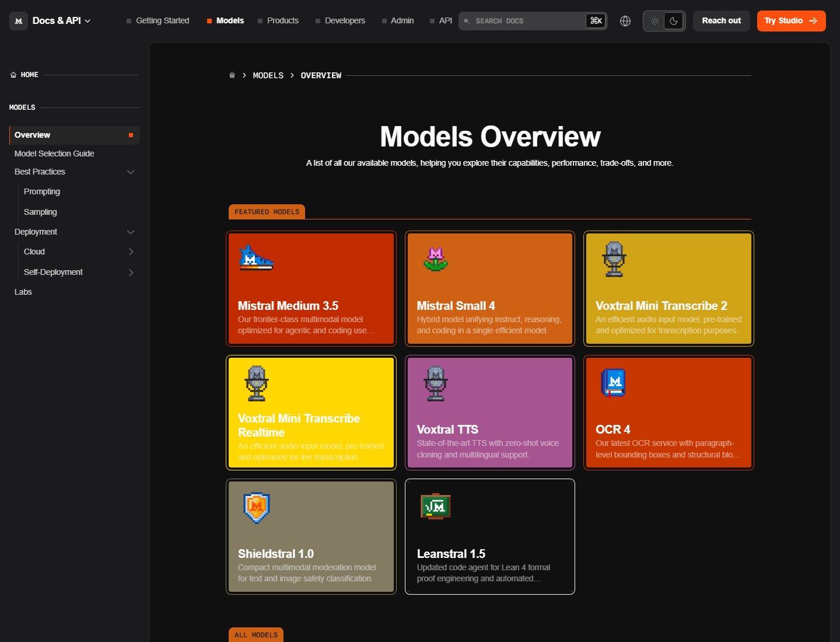The width and height of the screenshot is (840, 642).
Task: Select Overview in the sidebar
Action: (75, 135)
